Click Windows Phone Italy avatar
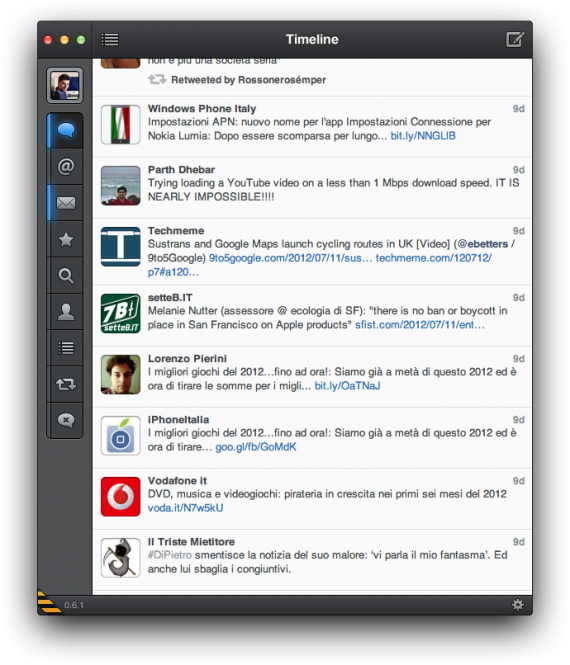Viewport: 570px width, 665px height. tap(120, 125)
